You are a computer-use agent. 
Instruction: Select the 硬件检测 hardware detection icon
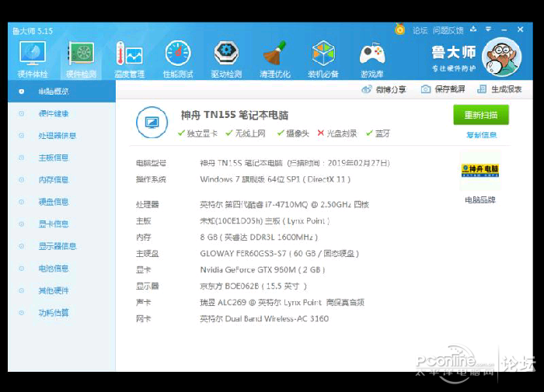[x=81, y=59]
